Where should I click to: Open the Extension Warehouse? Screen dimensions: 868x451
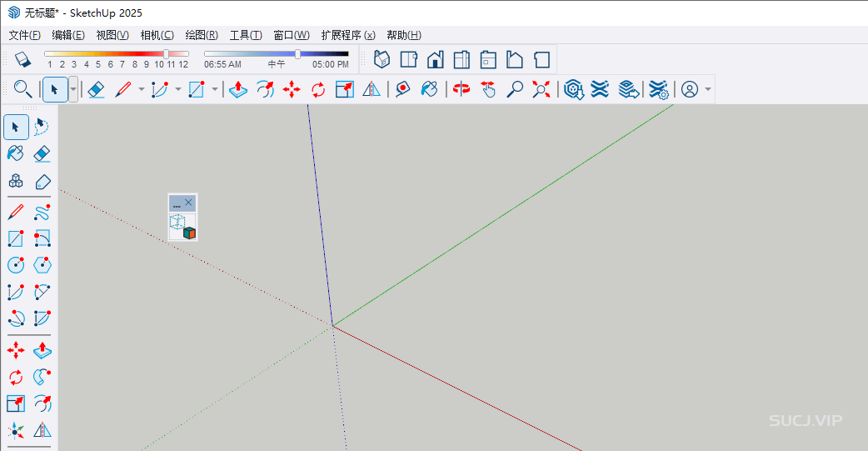tap(601, 89)
